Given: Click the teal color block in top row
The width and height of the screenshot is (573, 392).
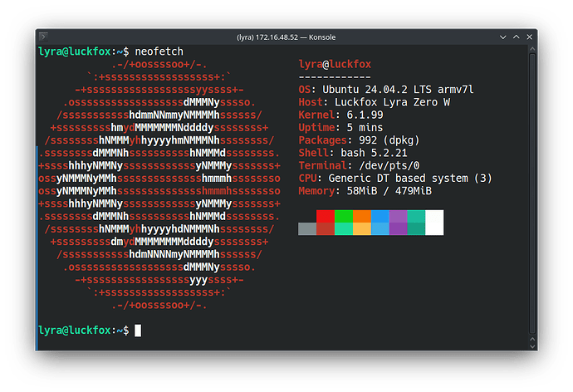Looking at the screenshot, I should tap(416, 216).
